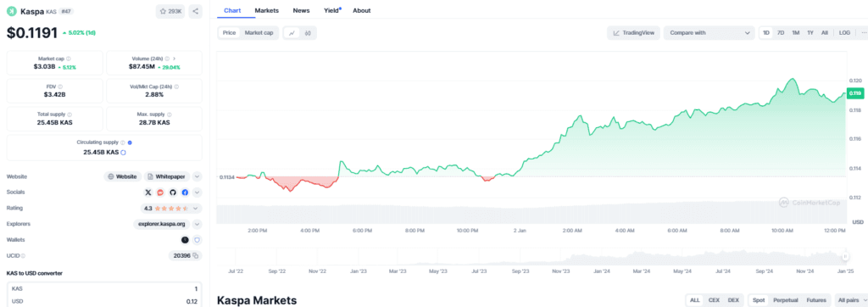
Task: Toggle LOG scale on chart
Action: (x=844, y=33)
